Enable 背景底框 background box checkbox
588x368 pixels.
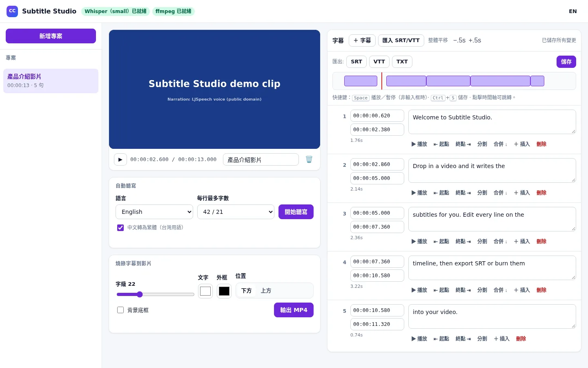120,310
